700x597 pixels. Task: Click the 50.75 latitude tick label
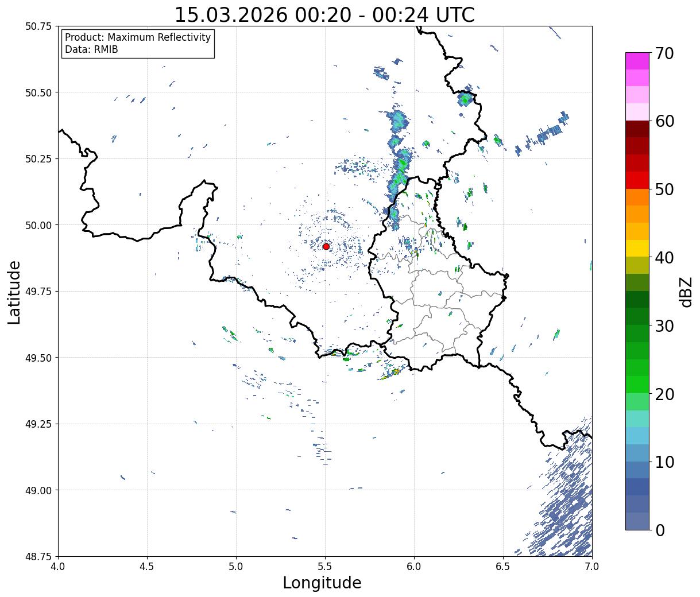pyautogui.click(x=38, y=26)
